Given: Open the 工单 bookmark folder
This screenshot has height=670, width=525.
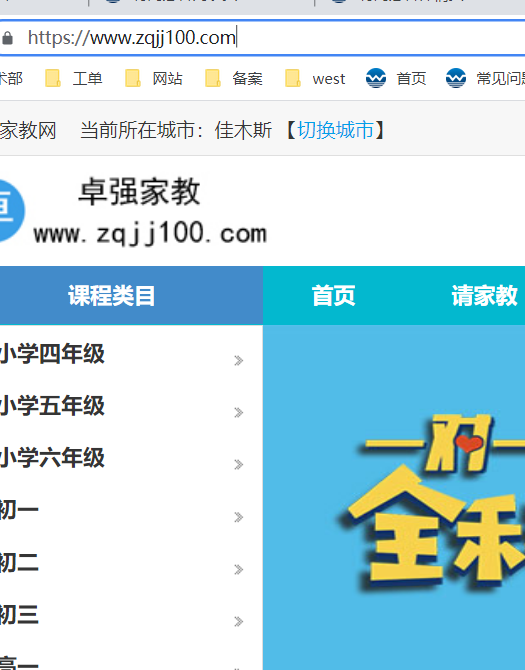Looking at the screenshot, I should tap(74, 79).
